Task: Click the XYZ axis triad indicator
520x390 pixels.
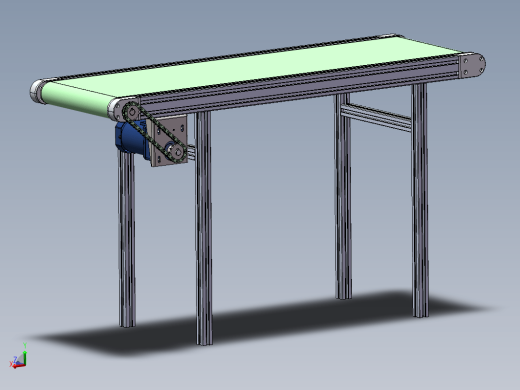Action: click(18, 355)
